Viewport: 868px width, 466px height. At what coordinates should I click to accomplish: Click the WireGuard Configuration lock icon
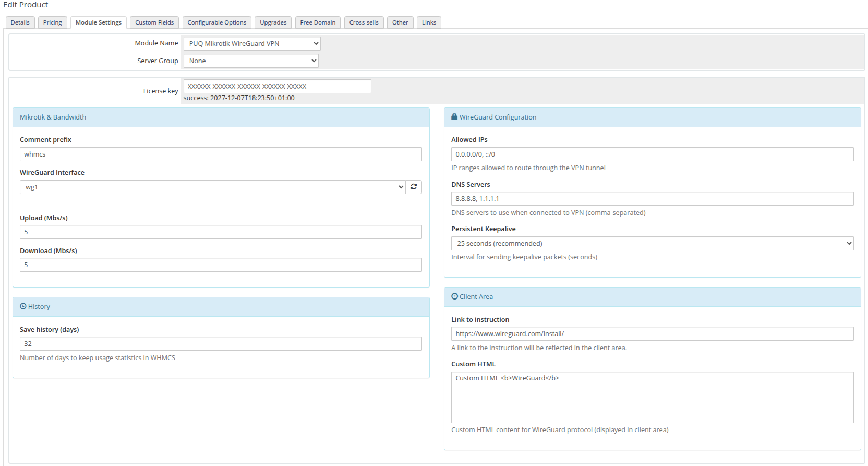454,117
